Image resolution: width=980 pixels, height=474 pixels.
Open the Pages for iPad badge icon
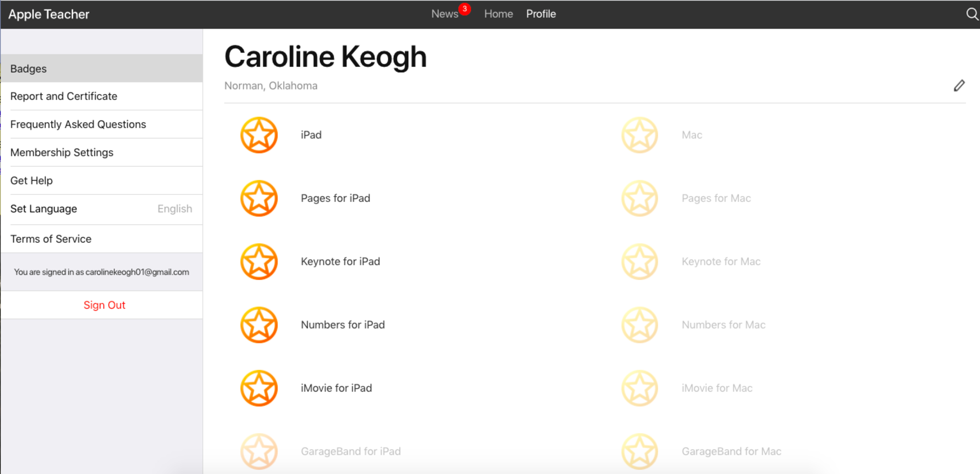tap(259, 198)
